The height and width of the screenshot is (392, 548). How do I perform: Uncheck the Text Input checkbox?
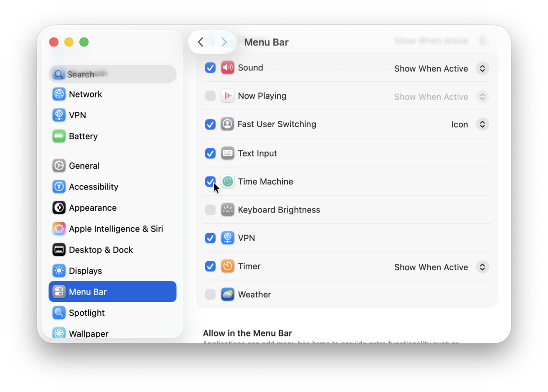tap(210, 153)
